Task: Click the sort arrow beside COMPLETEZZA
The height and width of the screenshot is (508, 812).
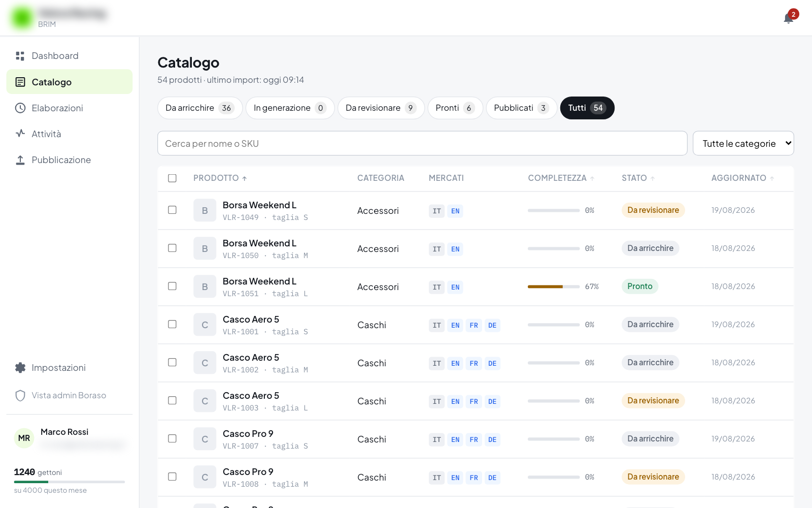Action: (x=592, y=178)
